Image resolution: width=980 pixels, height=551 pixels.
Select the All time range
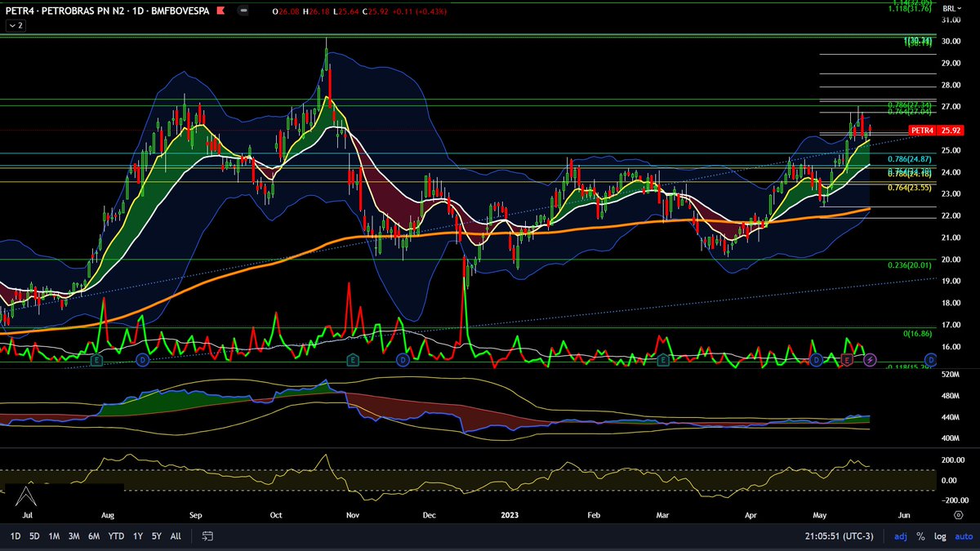coord(176,536)
